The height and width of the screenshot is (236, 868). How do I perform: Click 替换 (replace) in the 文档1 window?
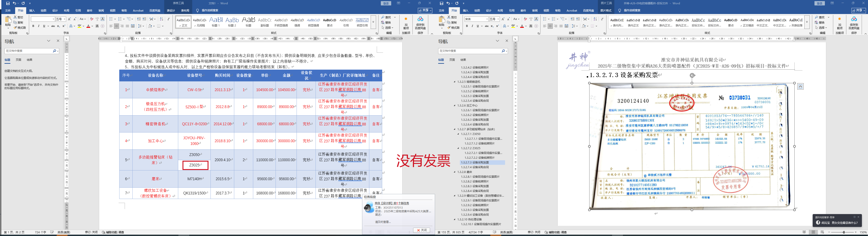pos(386,23)
